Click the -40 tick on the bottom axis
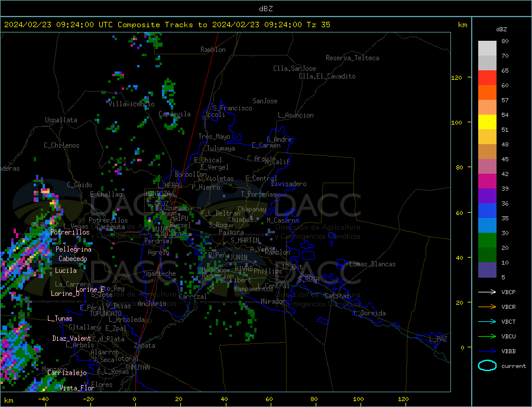The width and height of the screenshot is (532, 407). (x=43, y=399)
